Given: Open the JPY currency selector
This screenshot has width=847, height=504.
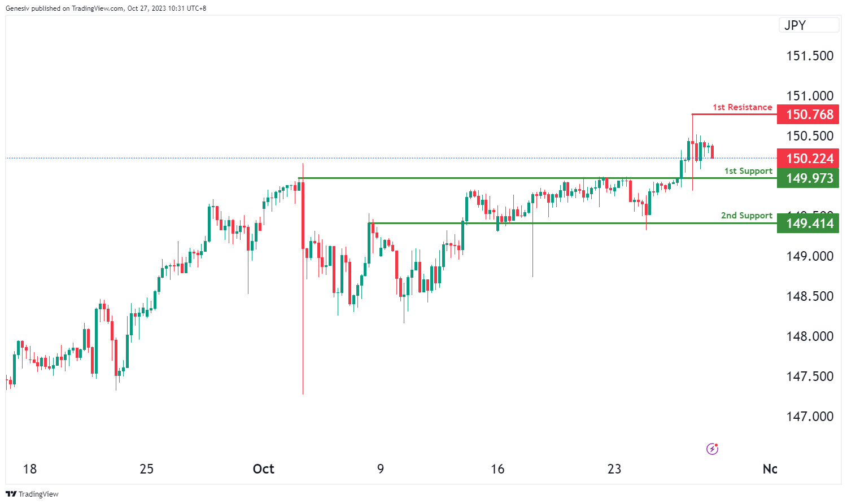Looking at the screenshot, I should [809, 25].
